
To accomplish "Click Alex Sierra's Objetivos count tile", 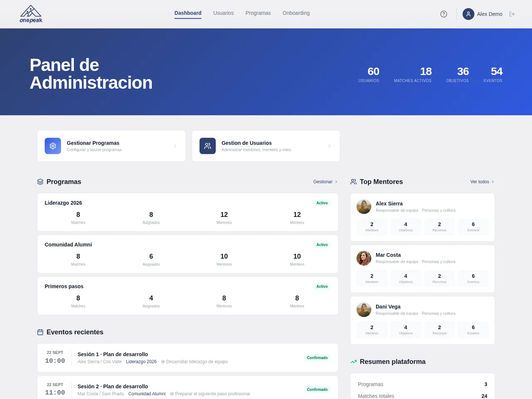I will click(406, 227).
